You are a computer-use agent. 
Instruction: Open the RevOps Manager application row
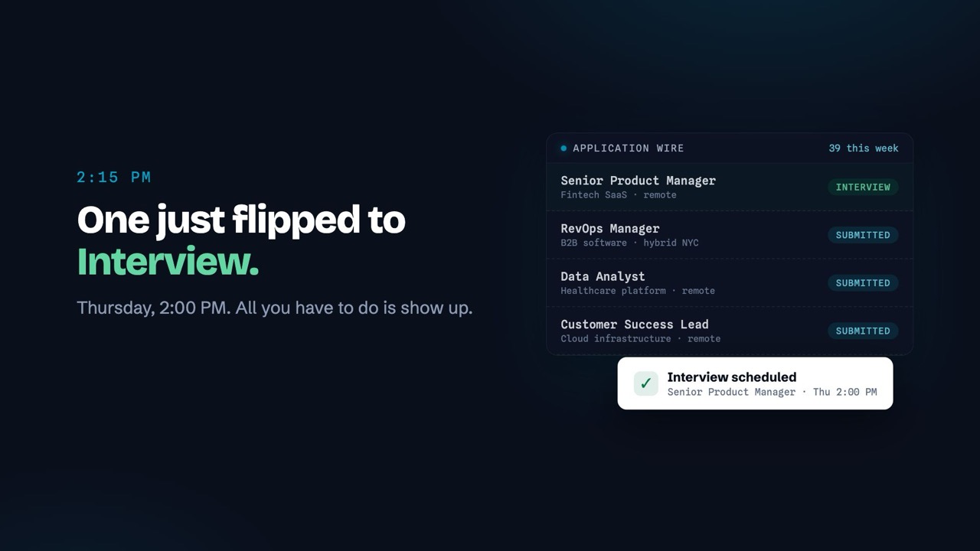tap(730, 235)
